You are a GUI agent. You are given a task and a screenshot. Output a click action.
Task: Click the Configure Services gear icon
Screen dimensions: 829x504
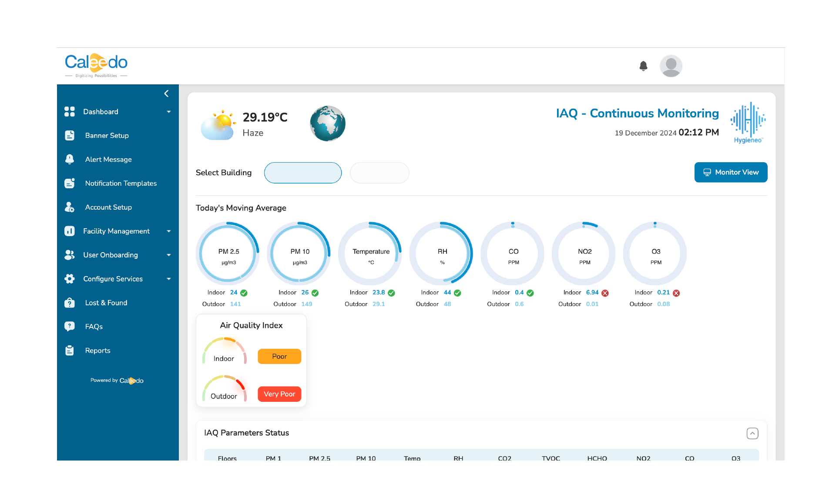tap(70, 279)
